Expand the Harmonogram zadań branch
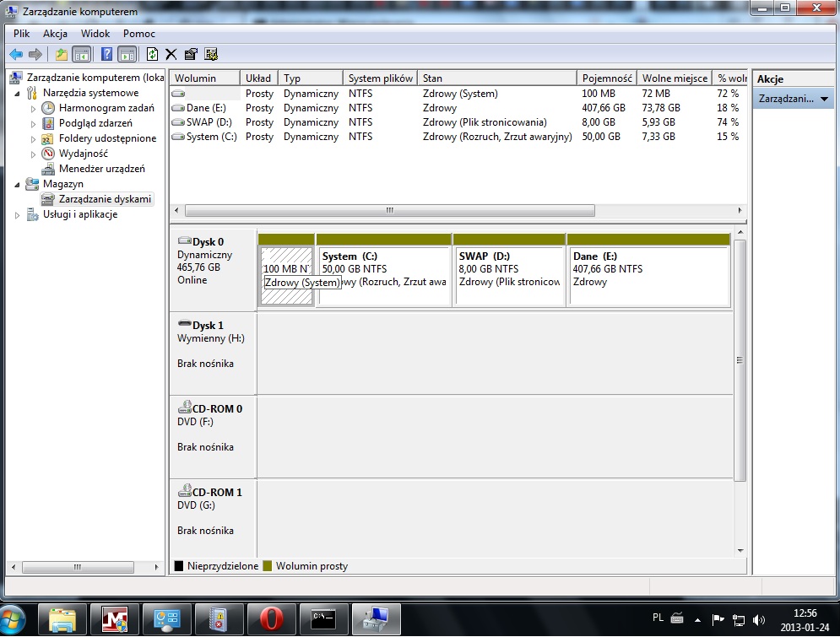The width and height of the screenshot is (840, 637). coord(33,109)
